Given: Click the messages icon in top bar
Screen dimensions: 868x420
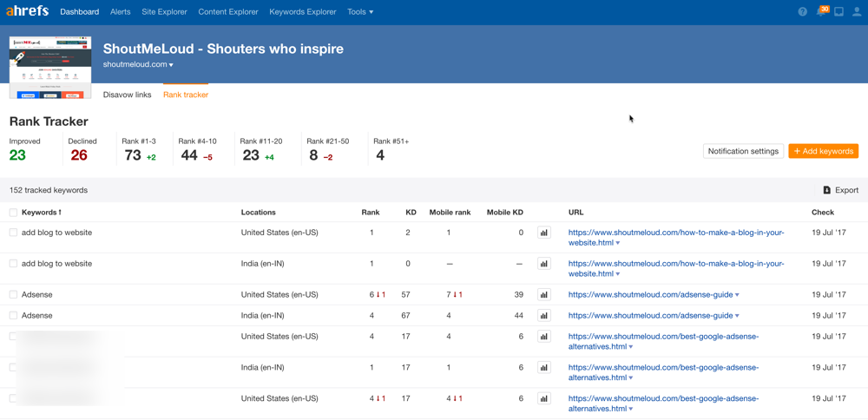Looking at the screenshot, I should click(838, 11).
